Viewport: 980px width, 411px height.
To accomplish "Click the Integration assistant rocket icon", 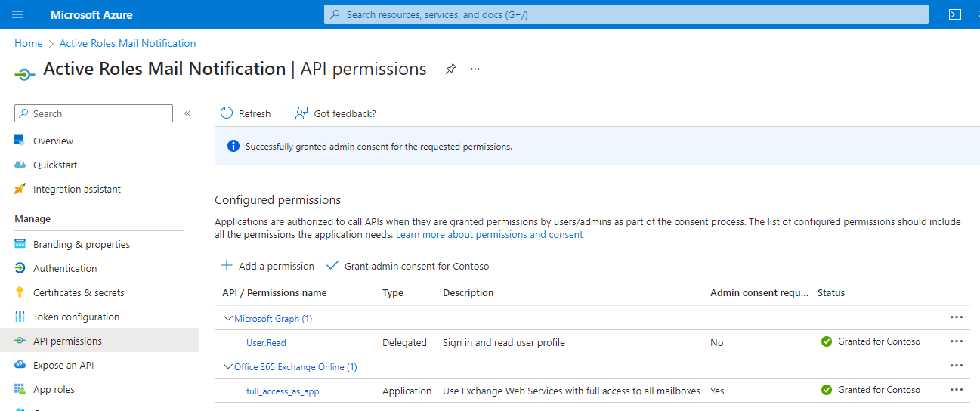I will pyautogui.click(x=20, y=189).
